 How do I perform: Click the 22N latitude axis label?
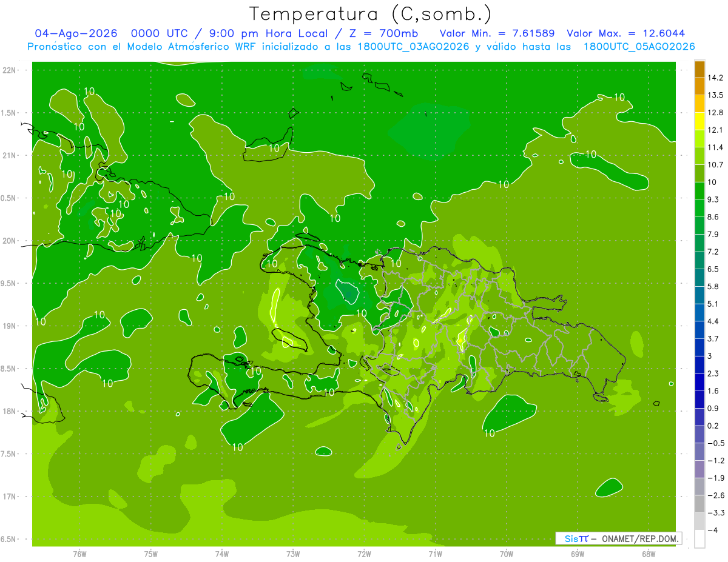(9, 70)
